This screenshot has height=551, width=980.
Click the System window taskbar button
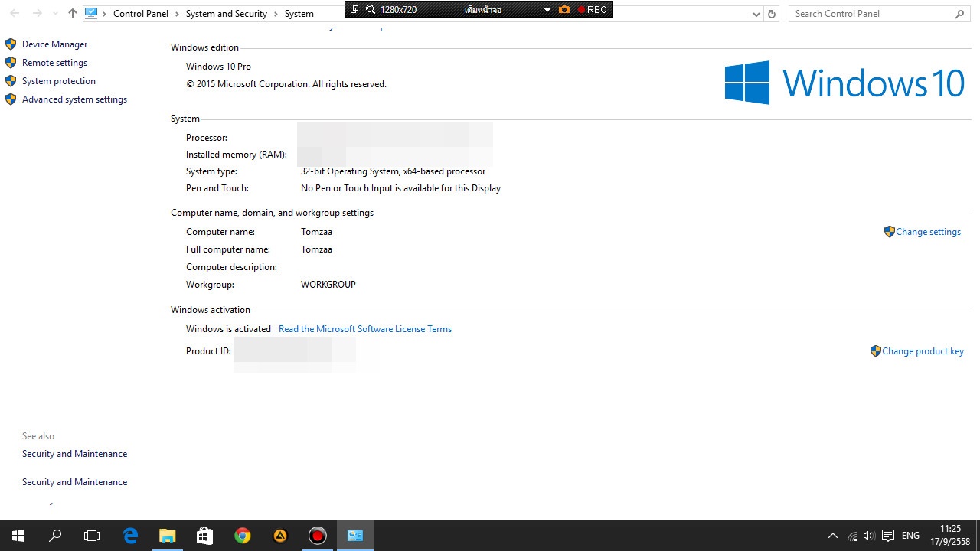click(355, 536)
